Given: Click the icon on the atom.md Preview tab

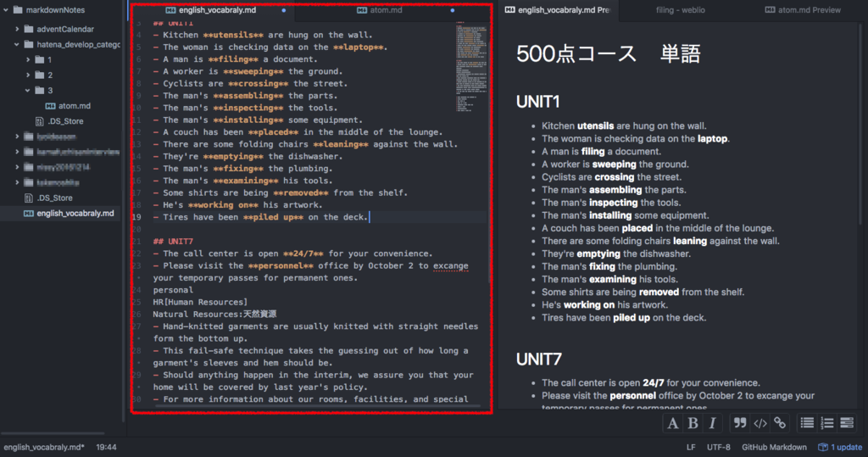Looking at the screenshot, I should click(770, 10).
